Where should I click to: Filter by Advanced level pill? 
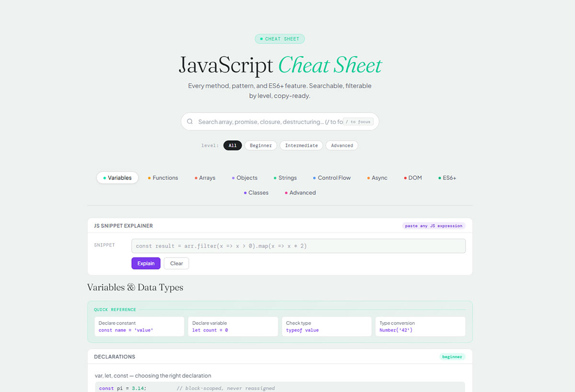(x=342, y=146)
